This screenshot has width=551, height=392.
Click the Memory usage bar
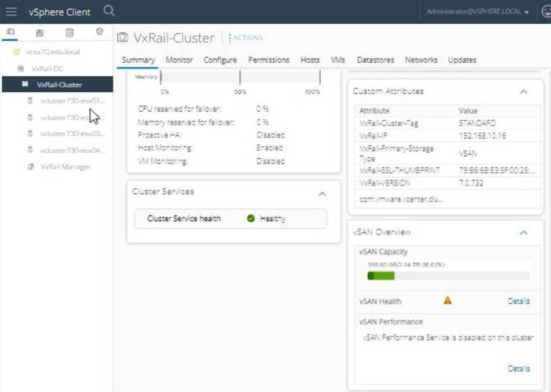coord(240,77)
